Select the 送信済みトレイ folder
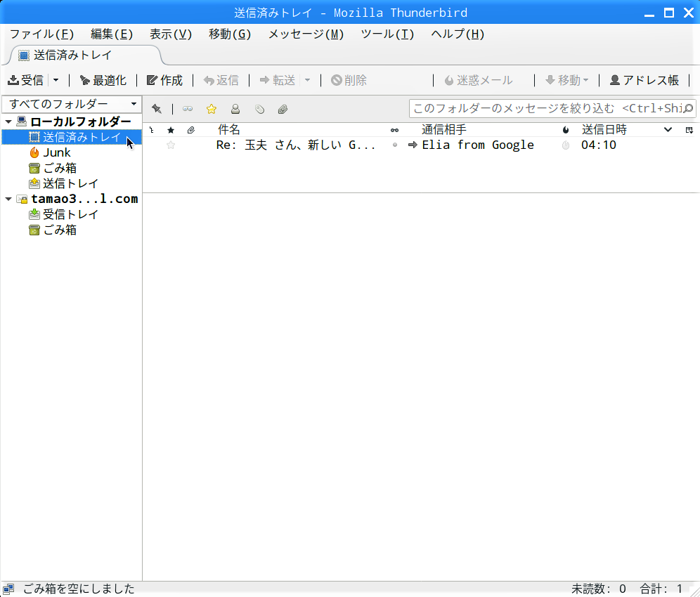This screenshot has height=597, width=700. point(72,137)
